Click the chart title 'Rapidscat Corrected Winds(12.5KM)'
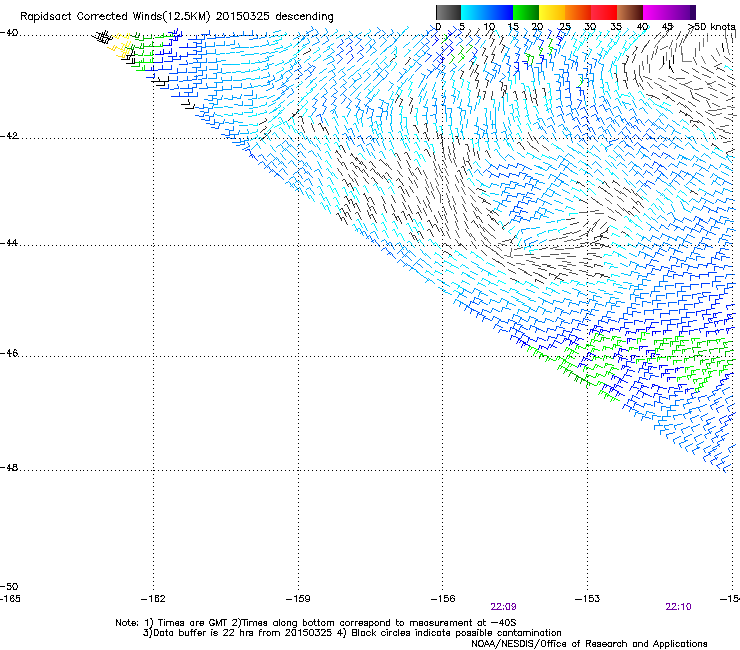 (115, 17)
